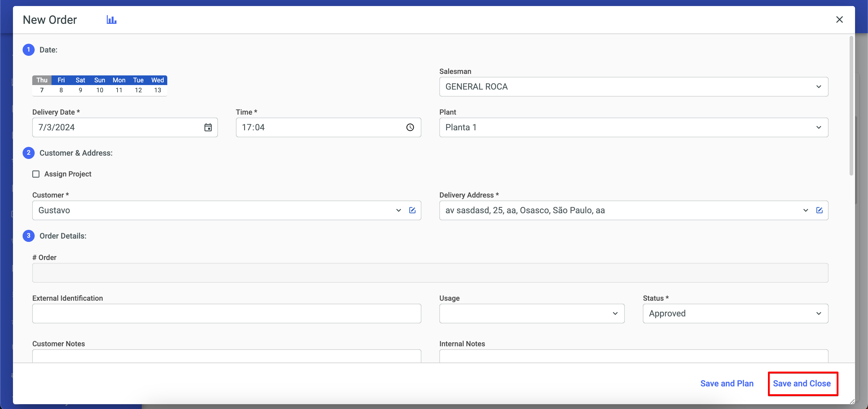The image size is (868, 409).
Task: Open the Status dropdown showing Approved
Action: pos(735,313)
